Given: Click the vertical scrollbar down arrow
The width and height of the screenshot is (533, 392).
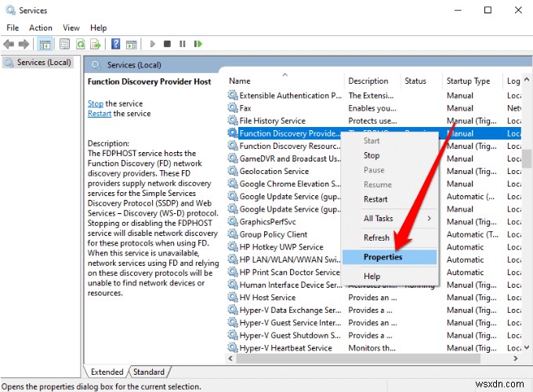Looking at the screenshot, I should (x=527, y=347).
